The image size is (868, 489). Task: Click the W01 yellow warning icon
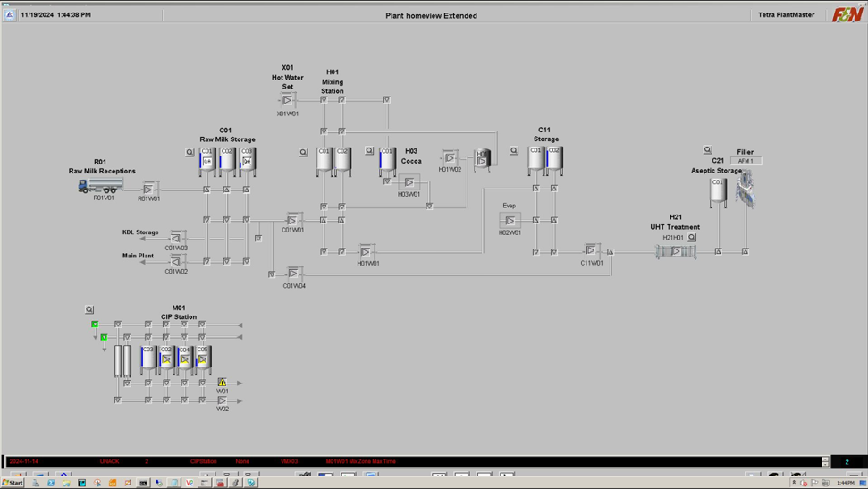pyautogui.click(x=223, y=383)
